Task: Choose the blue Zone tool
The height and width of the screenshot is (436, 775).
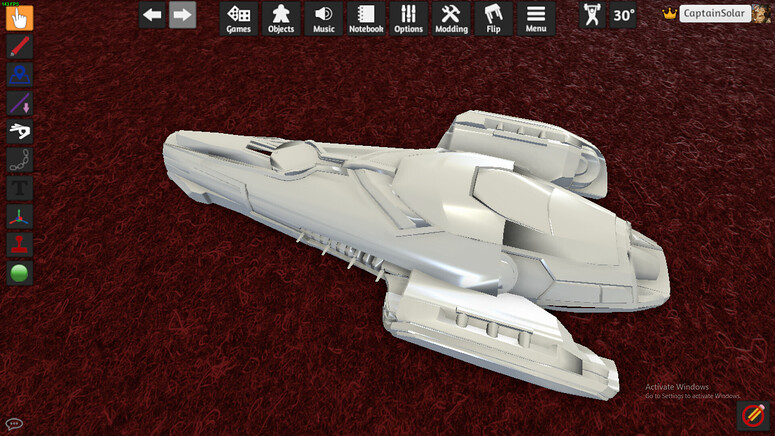Action: pos(19,75)
